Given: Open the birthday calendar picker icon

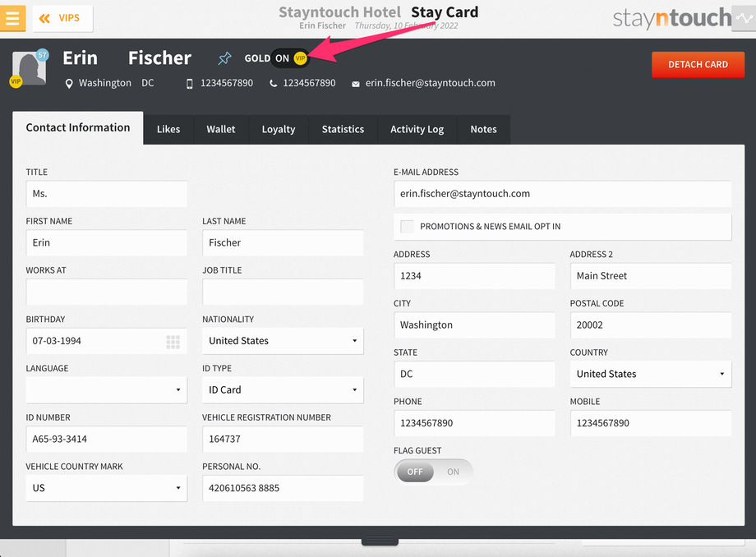Looking at the screenshot, I should point(173,342).
